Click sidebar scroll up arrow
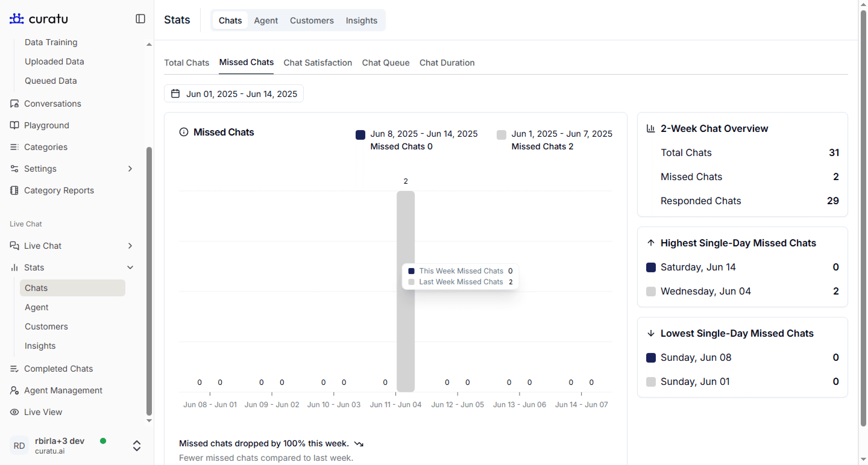868x465 pixels. coord(149,45)
